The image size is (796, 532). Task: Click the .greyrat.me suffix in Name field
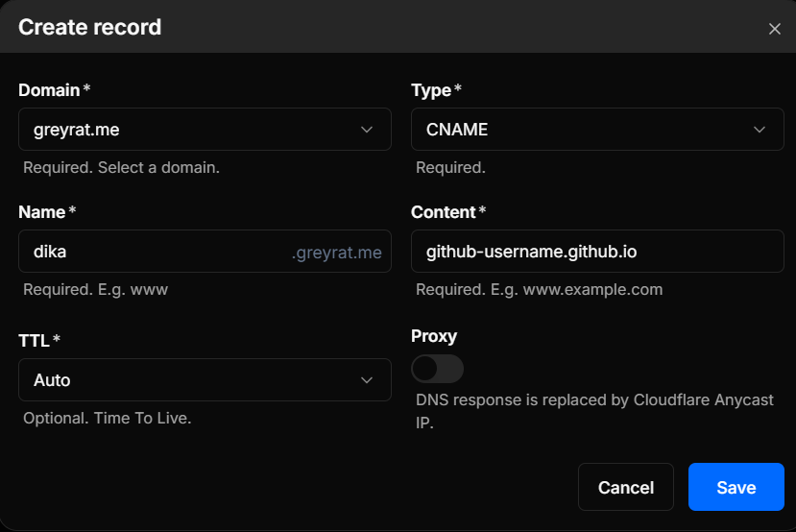pyautogui.click(x=337, y=254)
